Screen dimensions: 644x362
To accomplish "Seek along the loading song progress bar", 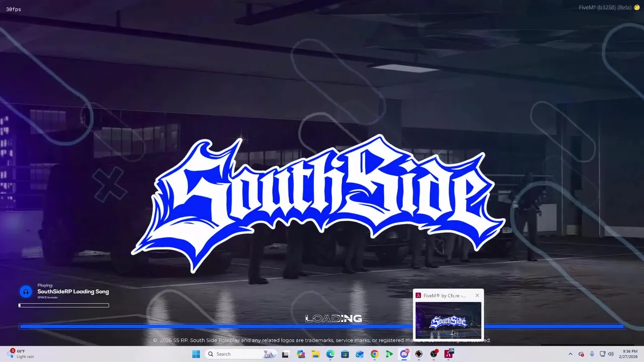I will point(64,305).
